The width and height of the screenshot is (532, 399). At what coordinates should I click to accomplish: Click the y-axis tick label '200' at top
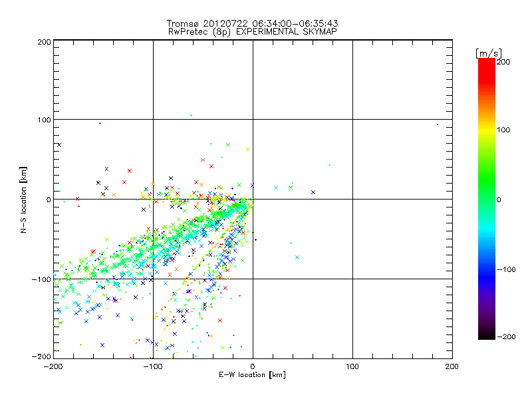(44, 42)
